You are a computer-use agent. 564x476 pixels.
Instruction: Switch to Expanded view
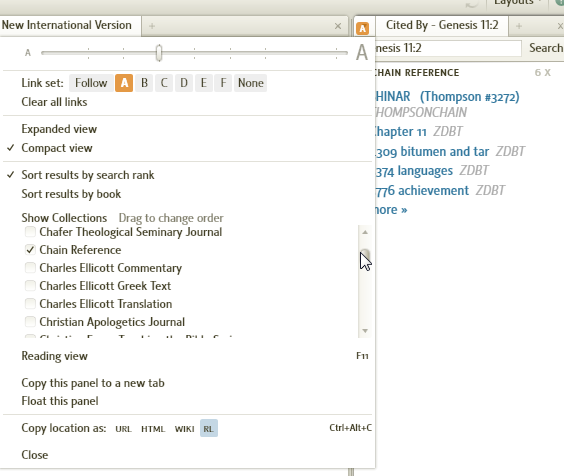pos(59,129)
